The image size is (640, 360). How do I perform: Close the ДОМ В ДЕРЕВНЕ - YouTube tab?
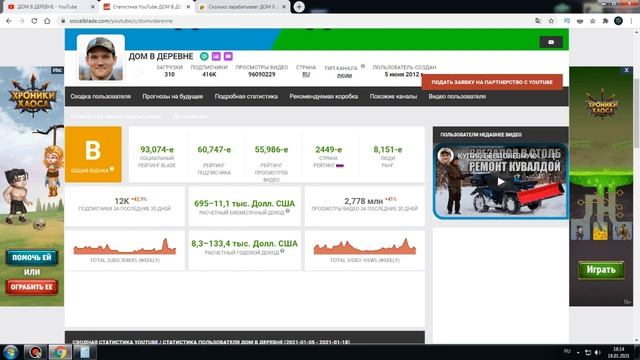92,7
